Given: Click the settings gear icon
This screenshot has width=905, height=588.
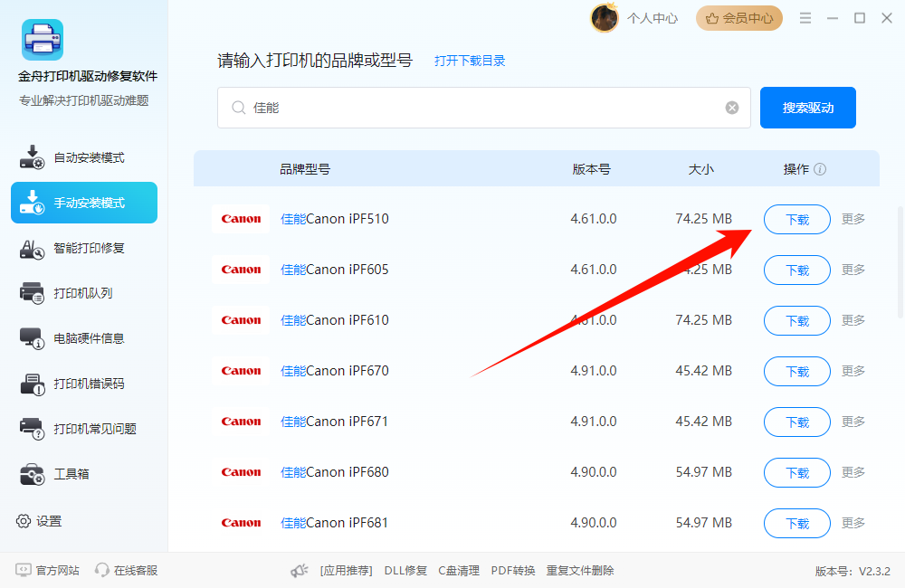Looking at the screenshot, I should point(24,521).
